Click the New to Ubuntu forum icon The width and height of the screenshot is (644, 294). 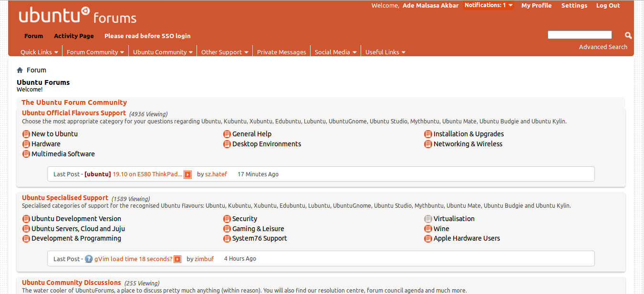coord(26,134)
